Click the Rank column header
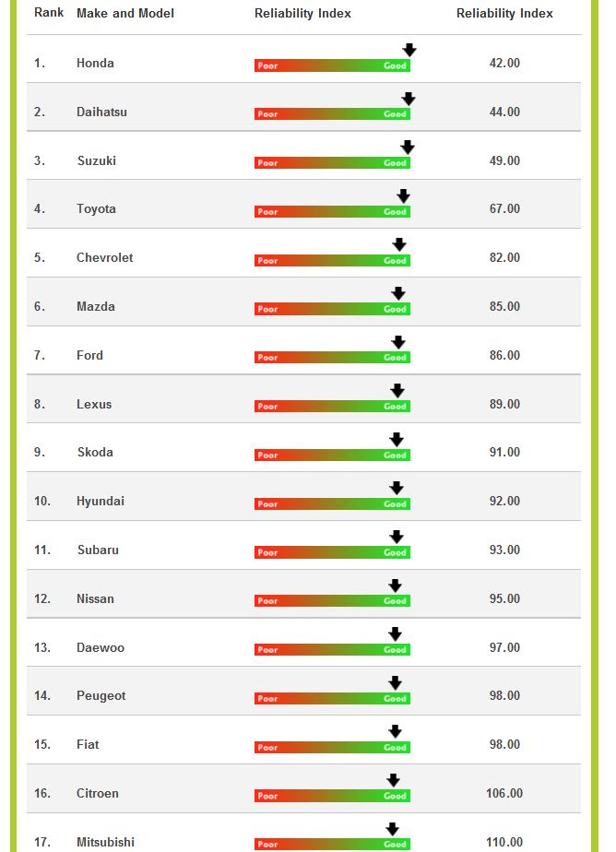This screenshot has height=852, width=616. tap(49, 13)
